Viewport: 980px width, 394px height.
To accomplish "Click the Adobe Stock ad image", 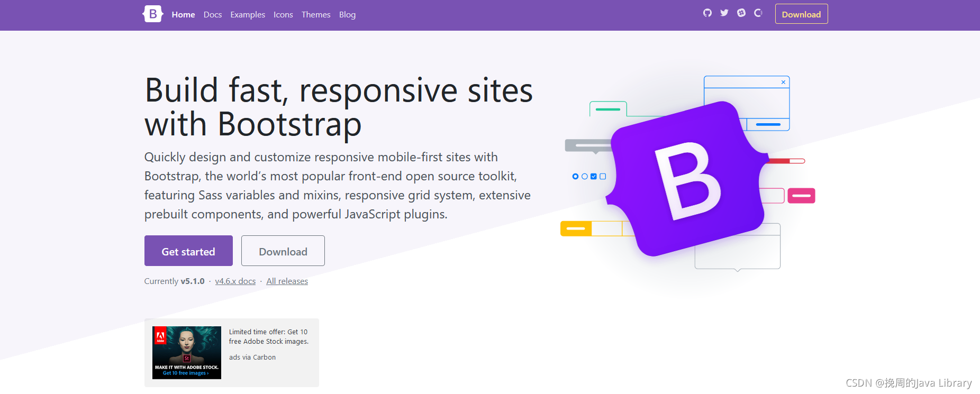I will [187, 353].
